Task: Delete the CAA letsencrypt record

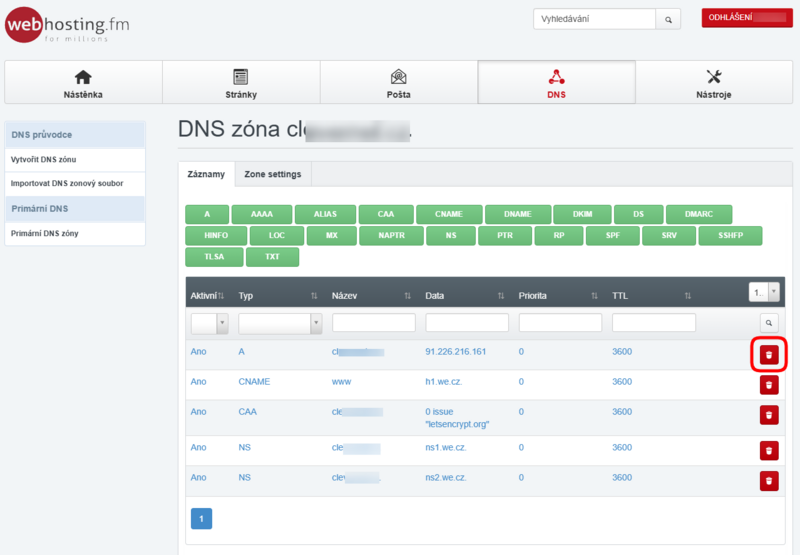Action: point(768,415)
